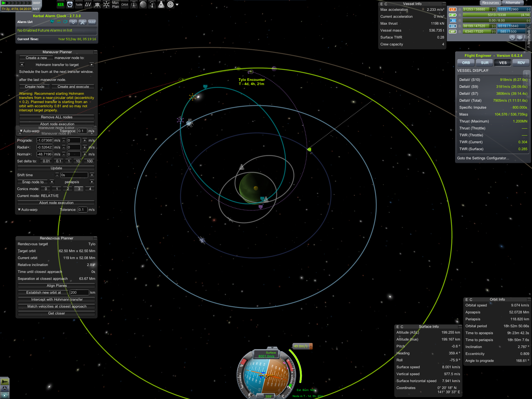The width and height of the screenshot is (532, 399).
Task: Click the vessel icon in bottom-left panel
Action: click(5, 382)
